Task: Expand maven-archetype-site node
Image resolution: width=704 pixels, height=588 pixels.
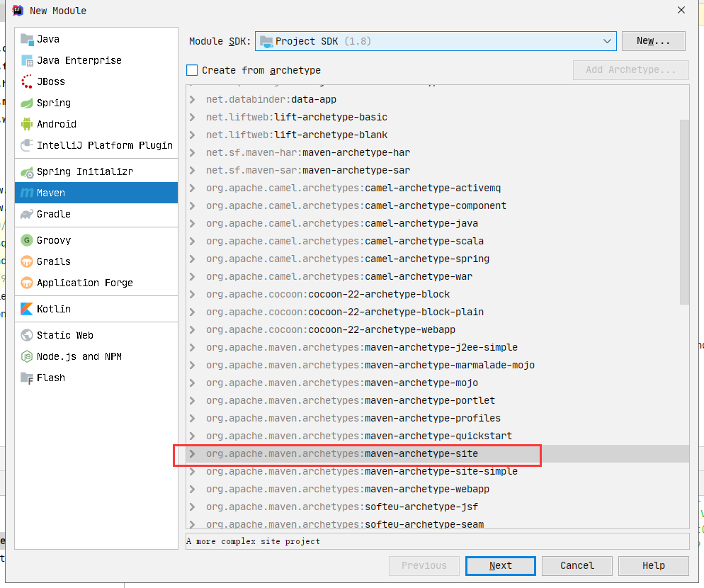Action: point(192,453)
